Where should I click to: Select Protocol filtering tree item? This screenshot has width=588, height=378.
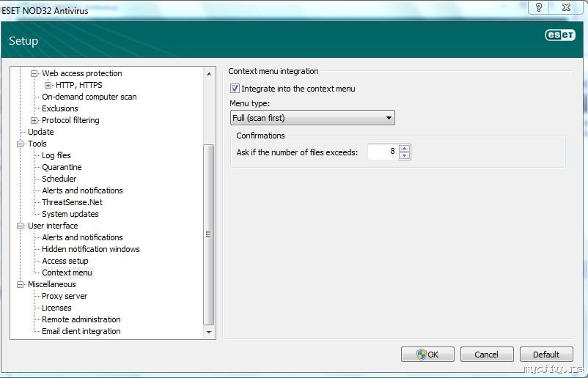point(70,120)
